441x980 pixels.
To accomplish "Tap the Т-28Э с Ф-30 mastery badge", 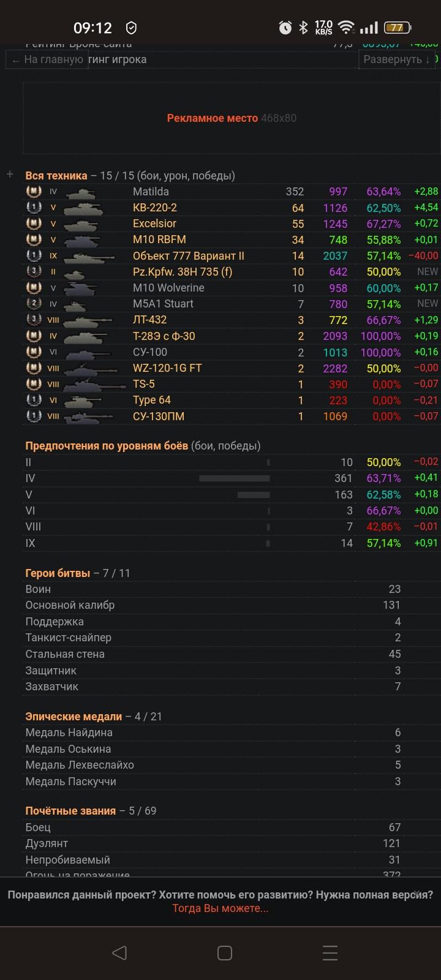I will coord(34,336).
